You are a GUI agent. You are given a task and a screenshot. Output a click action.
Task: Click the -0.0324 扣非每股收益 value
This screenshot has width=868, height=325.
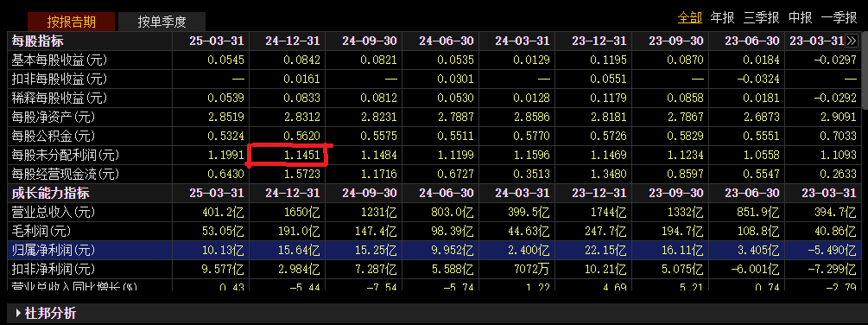(x=757, y=80)
